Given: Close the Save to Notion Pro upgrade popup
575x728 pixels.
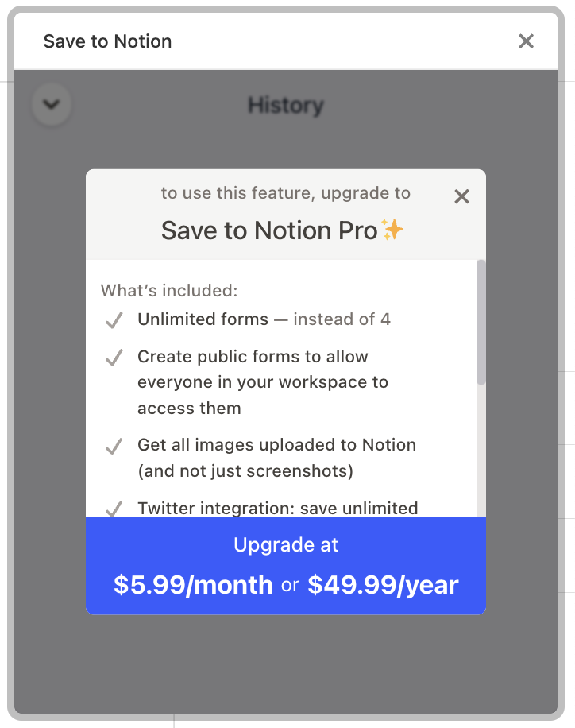Looking at the screenshot, I should 461,196.
